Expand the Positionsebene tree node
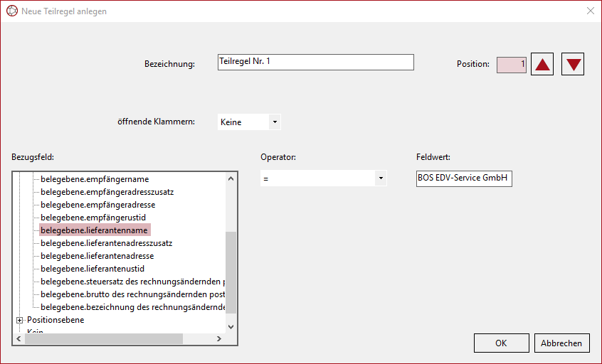This screenshot has height=364, width=602. pyautogui.click(x=19, y=320)
